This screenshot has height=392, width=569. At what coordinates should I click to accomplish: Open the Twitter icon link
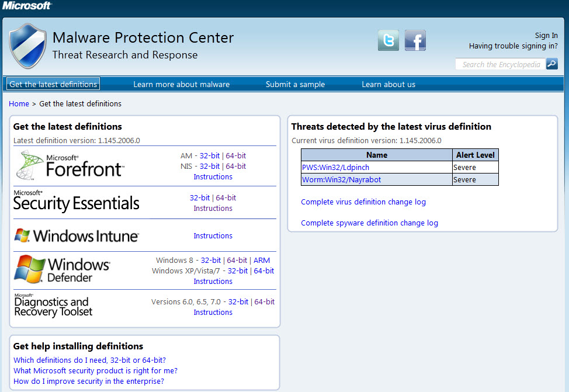[x=388, y=40]
